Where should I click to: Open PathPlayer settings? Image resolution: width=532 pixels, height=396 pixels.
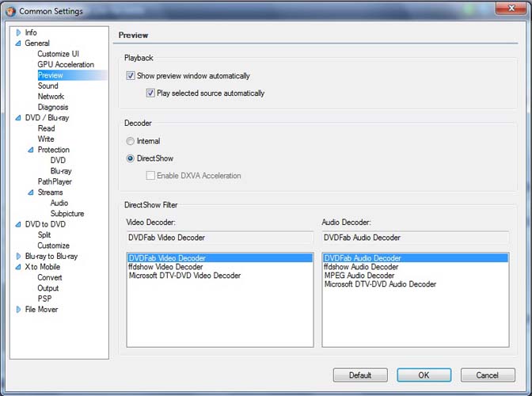click(55, 181)
